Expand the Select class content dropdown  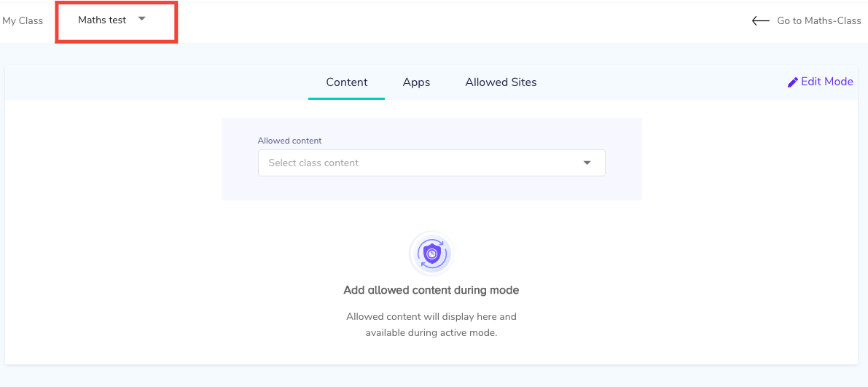pos(431,163)
